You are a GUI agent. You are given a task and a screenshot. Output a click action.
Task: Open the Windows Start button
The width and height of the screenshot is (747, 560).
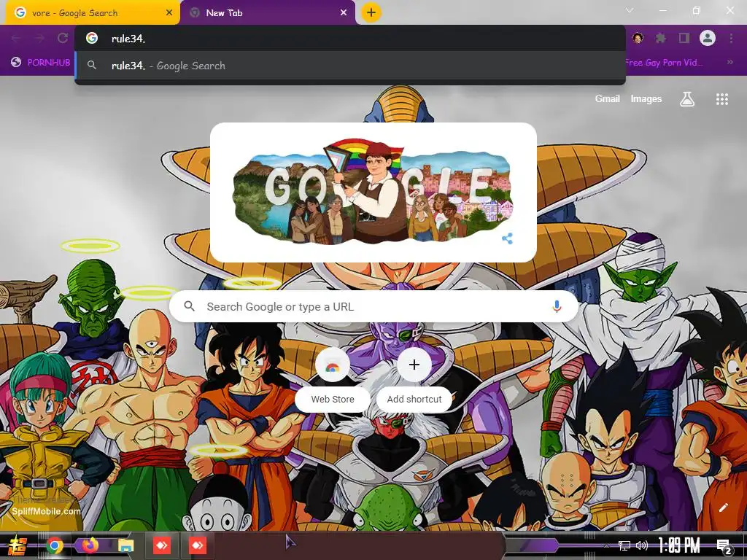click(x=18, y=545)
